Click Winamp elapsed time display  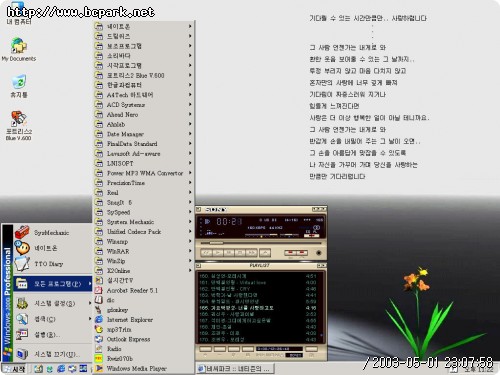point(230,221)
